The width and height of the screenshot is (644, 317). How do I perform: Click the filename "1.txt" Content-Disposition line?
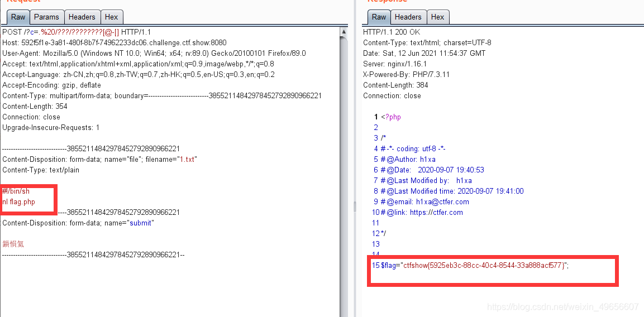tap(100, 159)
